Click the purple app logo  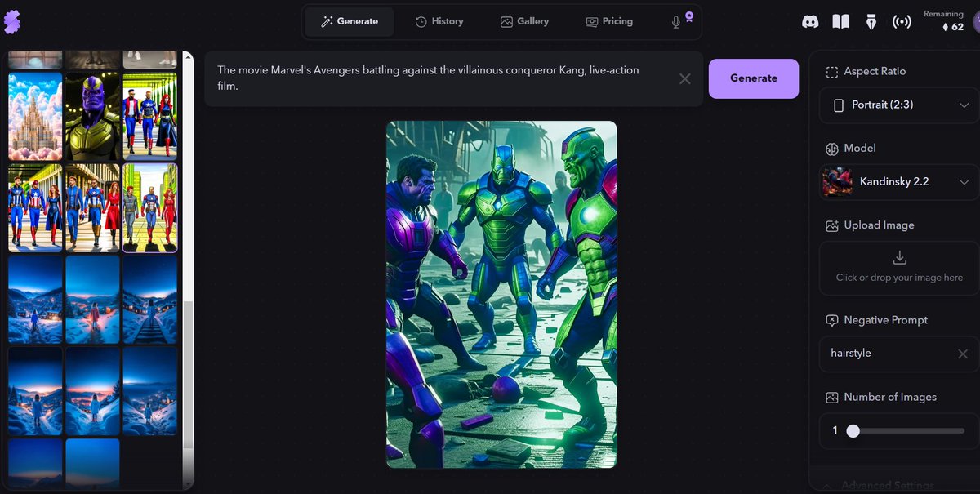pyautogui.click(x=11, y=22)
